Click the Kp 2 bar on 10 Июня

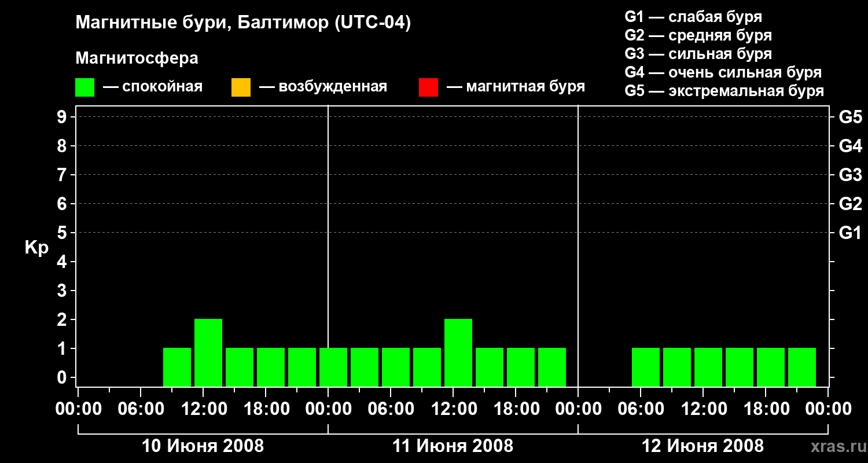point(208,352)
